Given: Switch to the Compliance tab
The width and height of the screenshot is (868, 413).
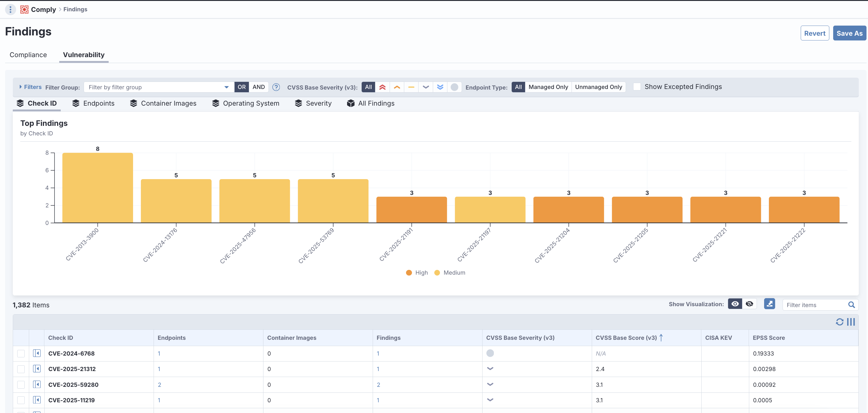Looking at the screenshot, I should tap(28, 55).
